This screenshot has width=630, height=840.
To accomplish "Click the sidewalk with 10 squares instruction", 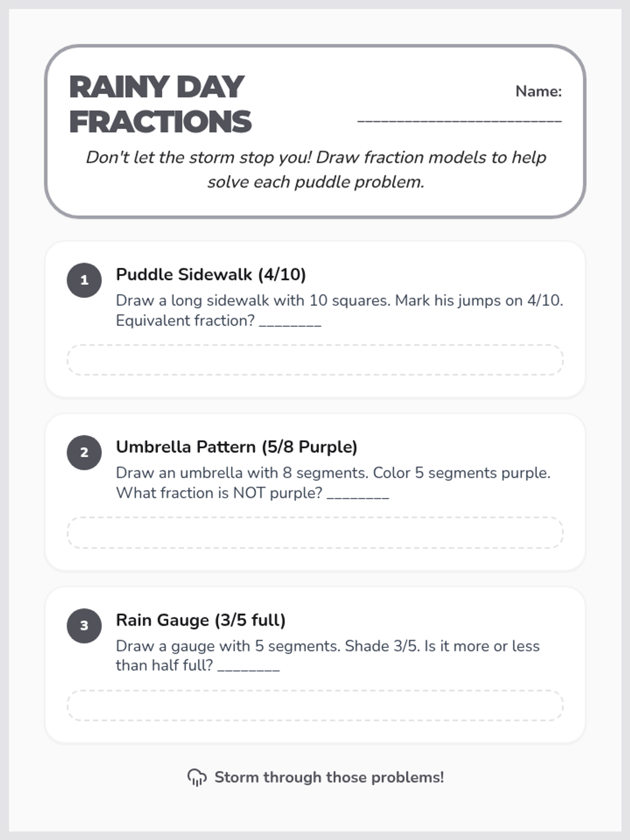I will (339, 301).
